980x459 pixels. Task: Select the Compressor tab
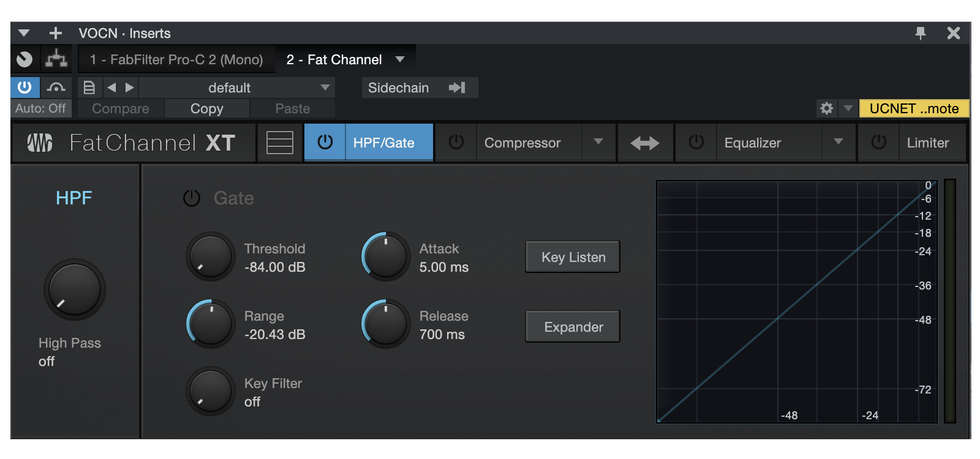[529, 143]
